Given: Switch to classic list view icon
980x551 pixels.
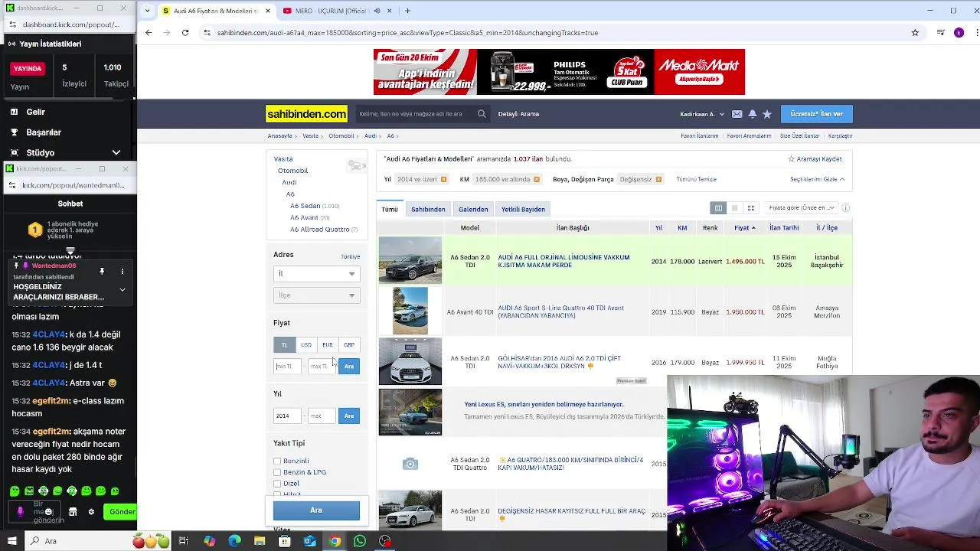Looking at the screenshot, I should pyautogui.click(x=718, y=208).
